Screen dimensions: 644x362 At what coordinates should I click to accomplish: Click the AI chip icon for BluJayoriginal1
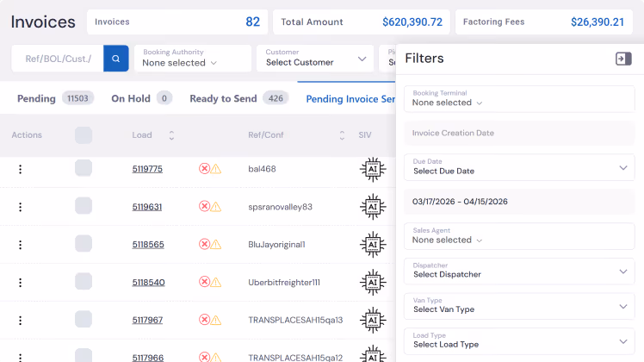click(x=373, y=245)
